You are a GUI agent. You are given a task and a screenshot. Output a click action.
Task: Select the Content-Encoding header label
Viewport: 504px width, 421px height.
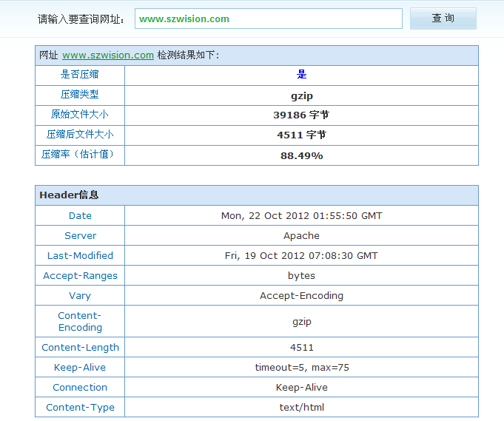pyautogui.click(x=80, y=321)
